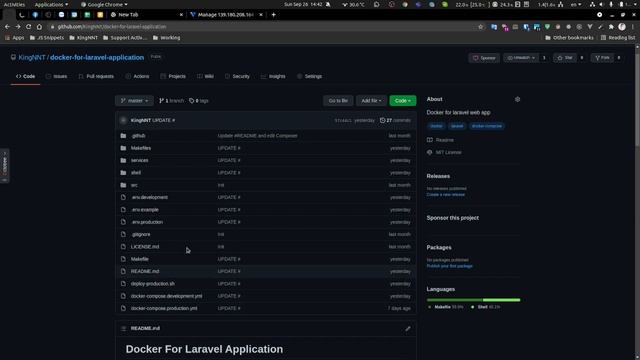
Task: Open the src folder
Action: tap(134, 185)
